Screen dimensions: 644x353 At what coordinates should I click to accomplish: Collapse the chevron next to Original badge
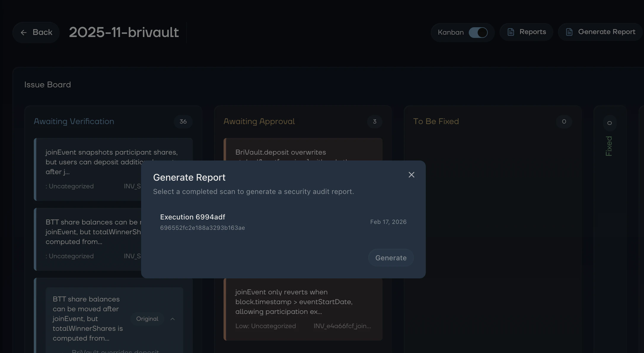click(x=173, y=319)
